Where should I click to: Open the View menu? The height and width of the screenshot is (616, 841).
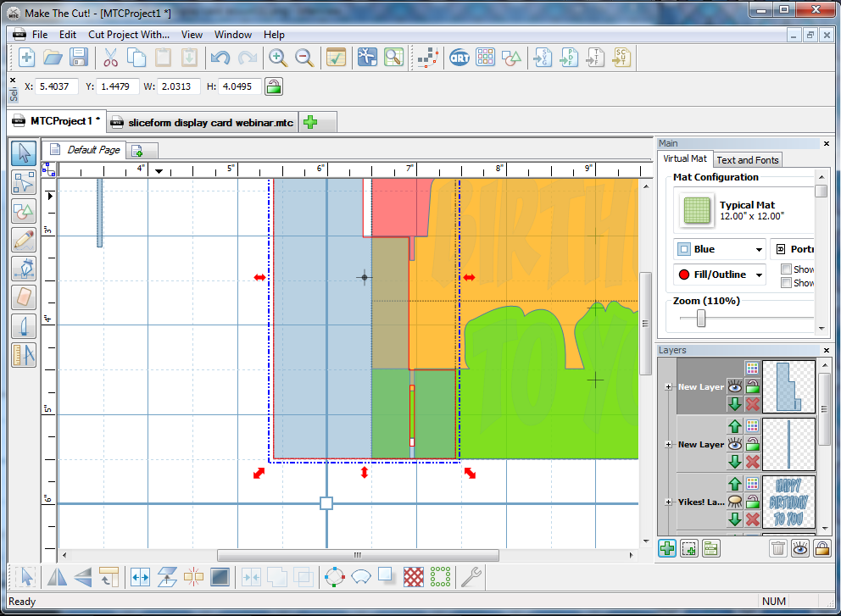[x=192, y=34]
